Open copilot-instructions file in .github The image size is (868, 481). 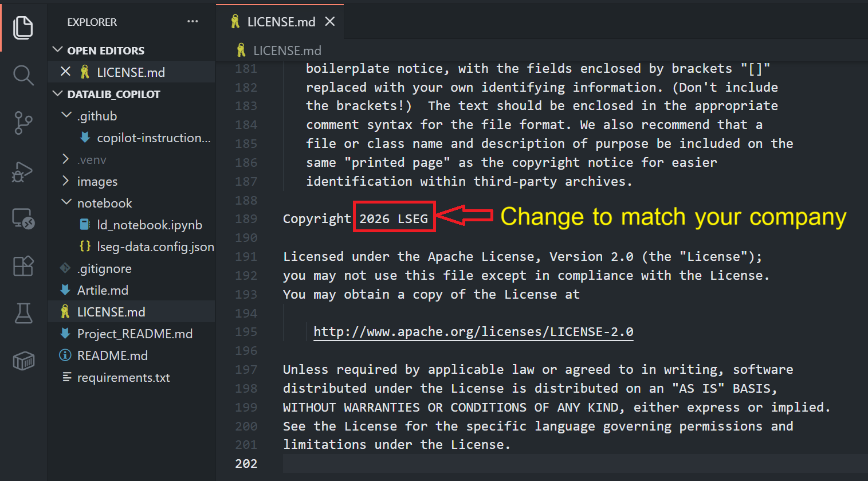131,138
